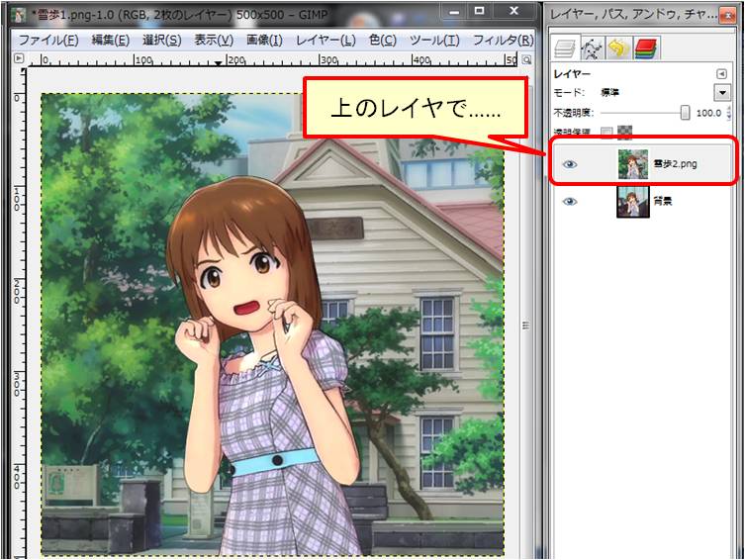This screenshot has height=560, width=745.
Task: Open the レイヤー(L) menu
Action: click(326, 41)
